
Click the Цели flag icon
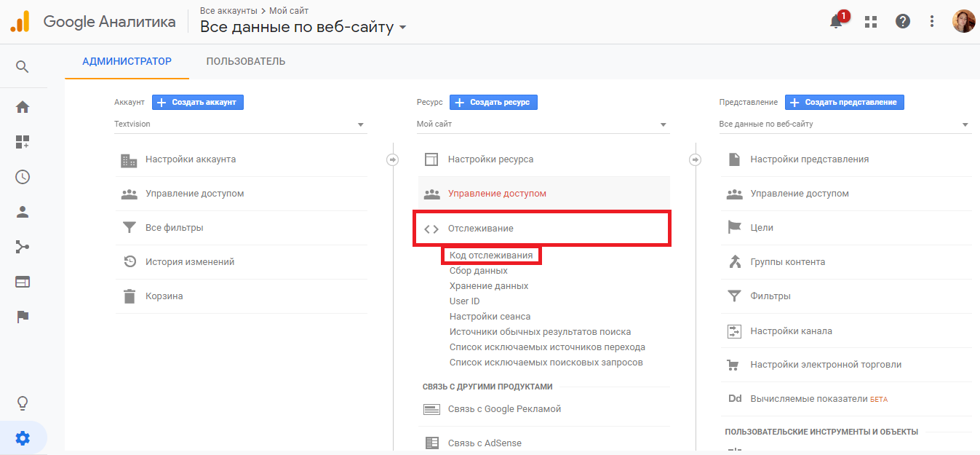tap(734, 228)
